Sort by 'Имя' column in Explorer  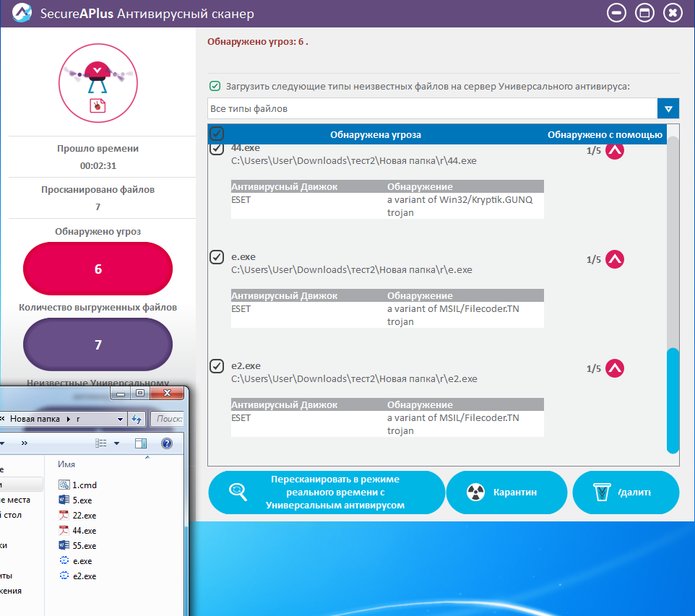pyautogui.click(x=66, y=464)
